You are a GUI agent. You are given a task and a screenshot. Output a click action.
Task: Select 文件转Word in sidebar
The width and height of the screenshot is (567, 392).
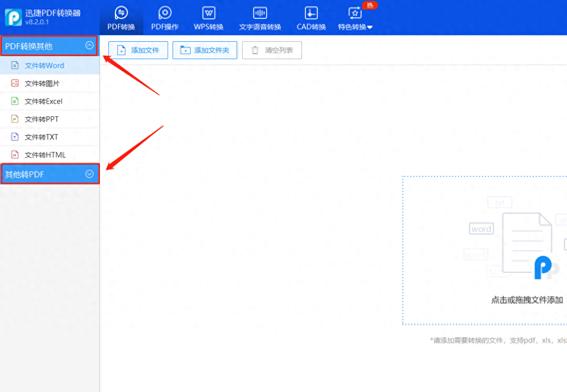tap(50, 66)
